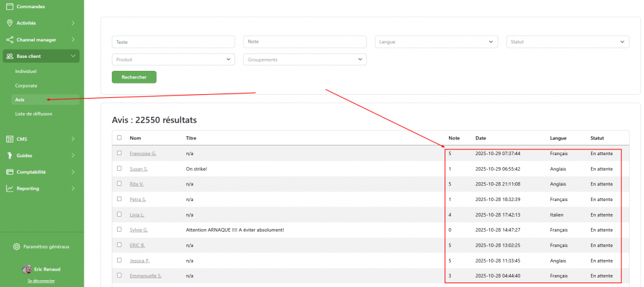
Task: Tick the select-all checkbox in table header
Action: 119,138
